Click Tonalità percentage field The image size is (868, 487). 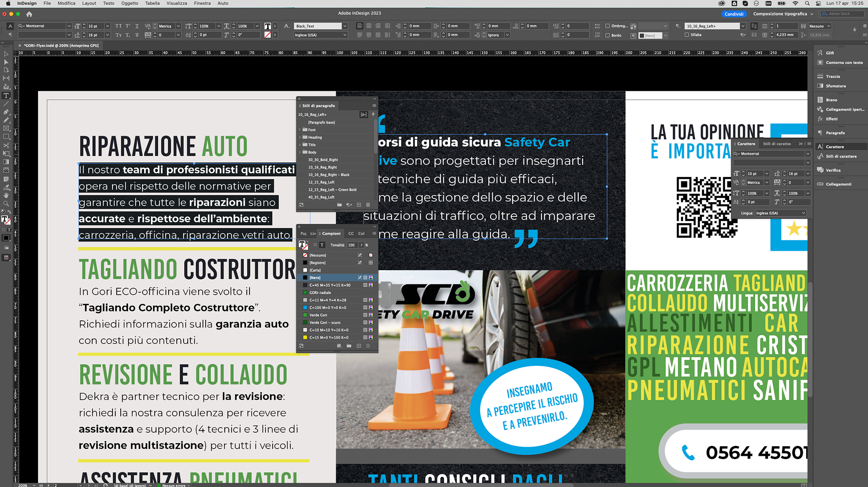coord(352,245)
